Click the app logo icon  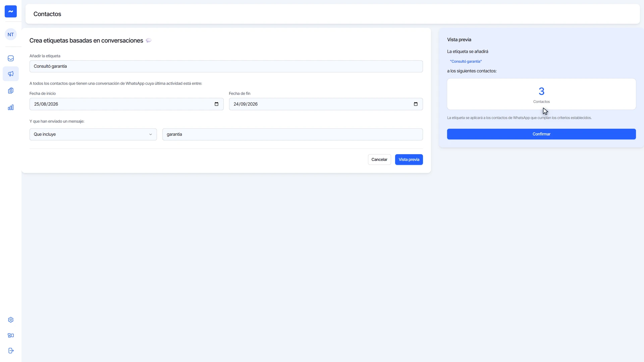point(11,11)
